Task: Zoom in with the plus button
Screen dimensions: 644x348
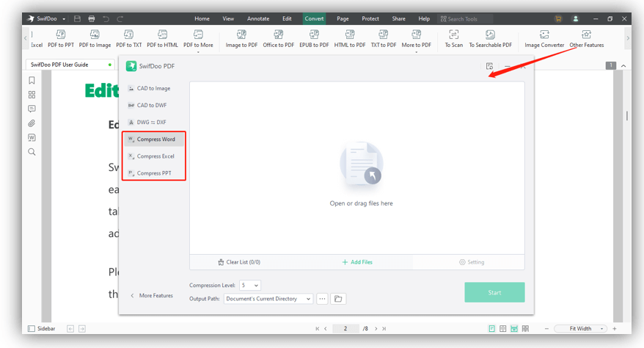Action: click(615, 329)
